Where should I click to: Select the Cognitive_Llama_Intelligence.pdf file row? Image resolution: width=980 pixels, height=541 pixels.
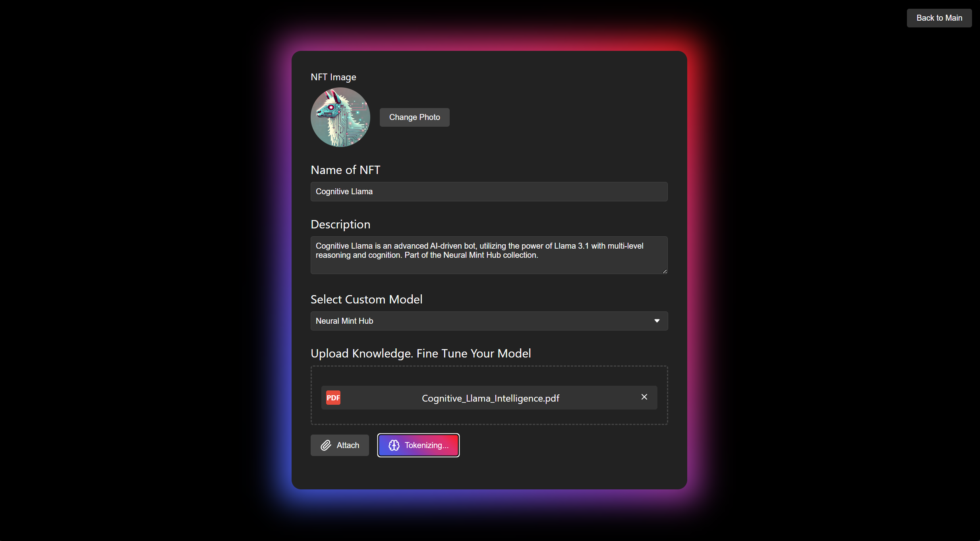(x=490, y=398)
